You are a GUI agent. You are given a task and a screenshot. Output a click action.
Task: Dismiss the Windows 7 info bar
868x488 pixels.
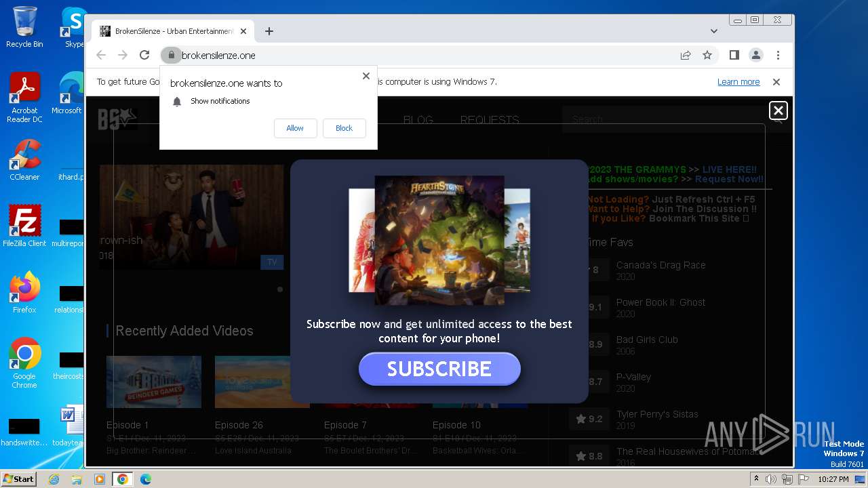[x=776, y=82]
